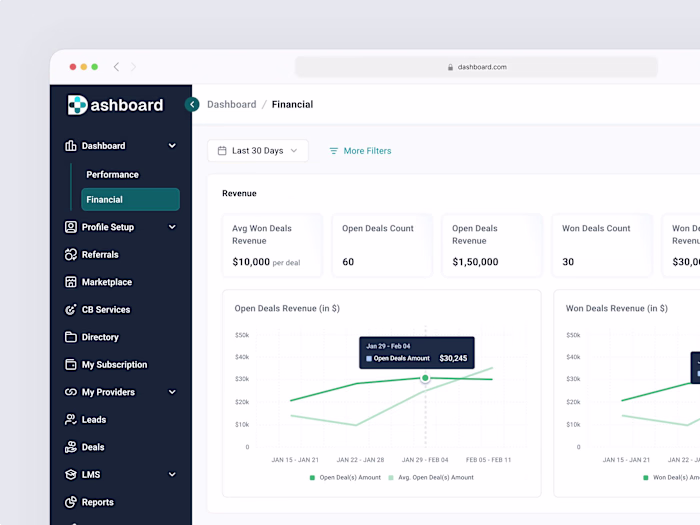Open Marketplace in the sidebar
700x525 pixels.
[x=107, y=282]
